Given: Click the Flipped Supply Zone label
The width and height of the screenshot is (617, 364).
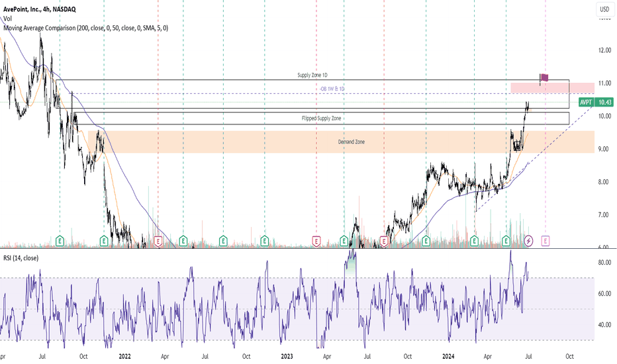Looking at the screenshot, I should tap(322, 118).
